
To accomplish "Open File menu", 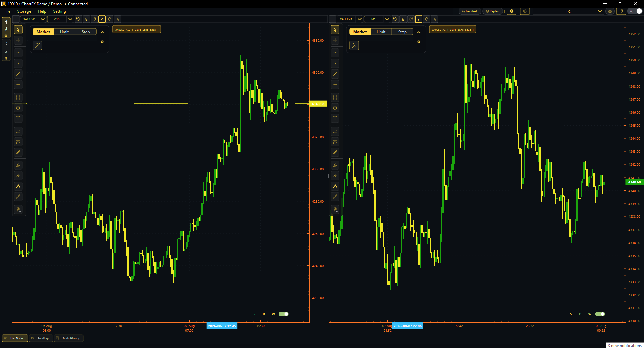I will 7,11.
